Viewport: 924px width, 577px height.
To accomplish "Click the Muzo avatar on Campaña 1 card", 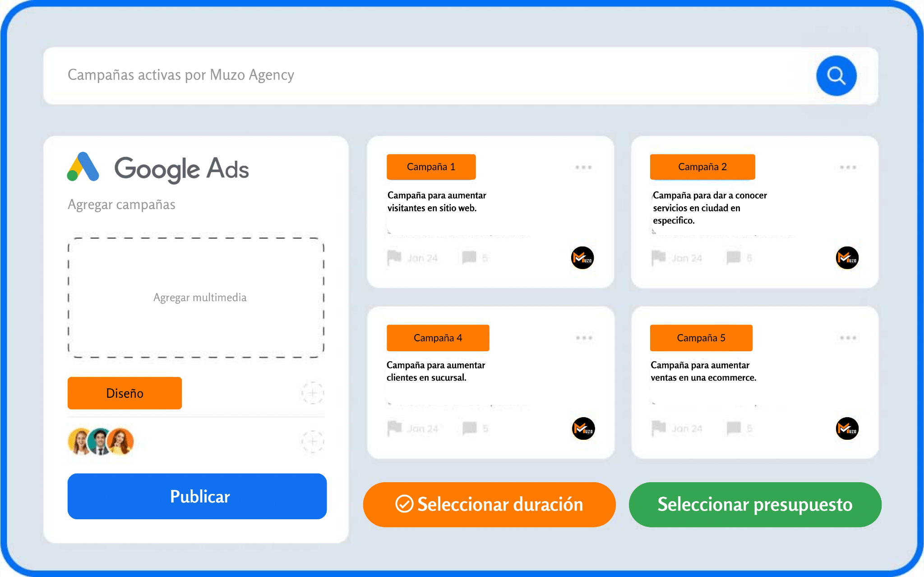I will click(582, 258).
